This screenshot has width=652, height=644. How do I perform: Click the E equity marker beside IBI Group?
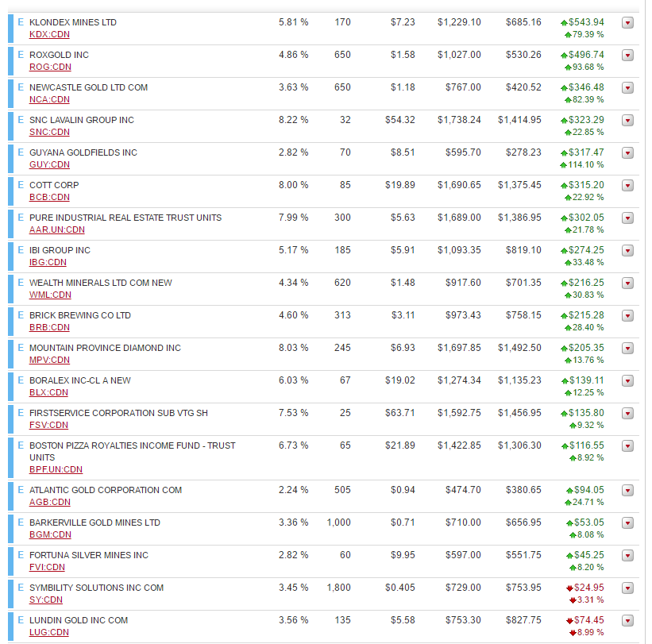click(21, 250)
